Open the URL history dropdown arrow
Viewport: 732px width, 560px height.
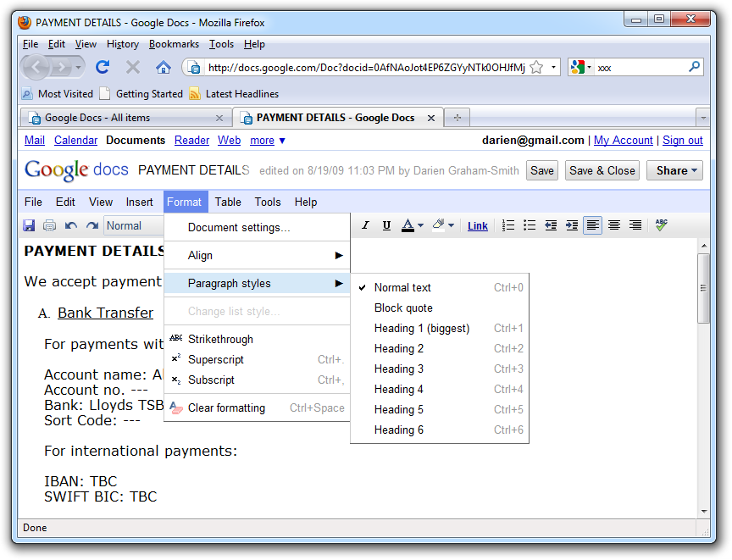point(554,68)
